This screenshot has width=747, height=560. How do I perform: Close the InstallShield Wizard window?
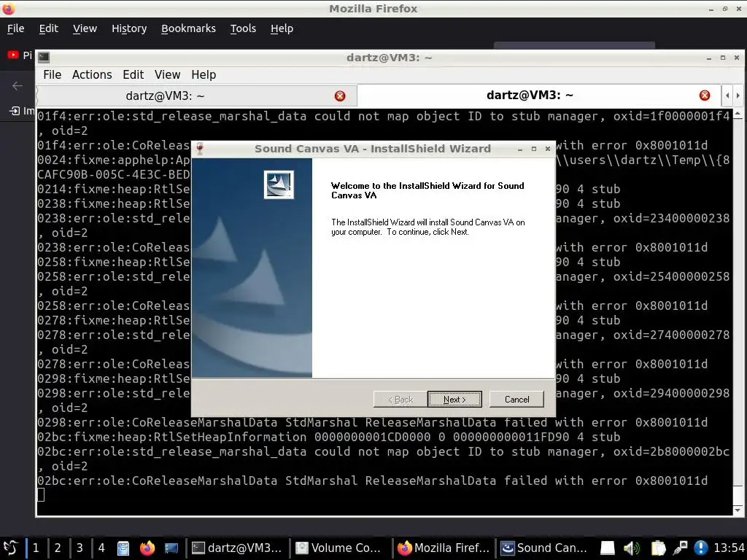point(548,149)
